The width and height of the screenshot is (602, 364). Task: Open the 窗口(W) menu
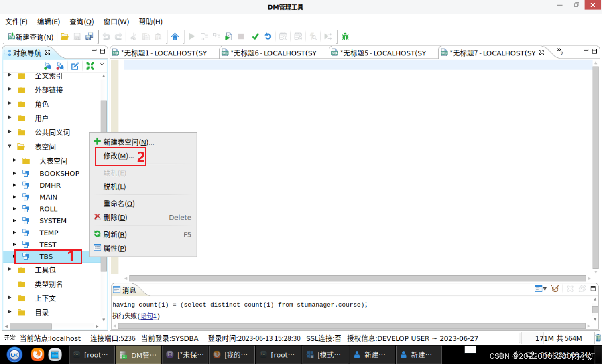click(116, 22)
